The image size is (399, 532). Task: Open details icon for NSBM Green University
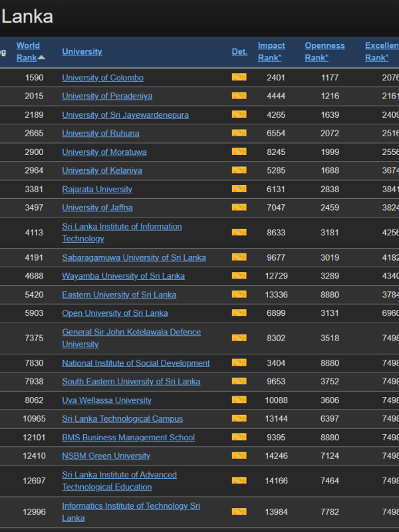point(239,456)
